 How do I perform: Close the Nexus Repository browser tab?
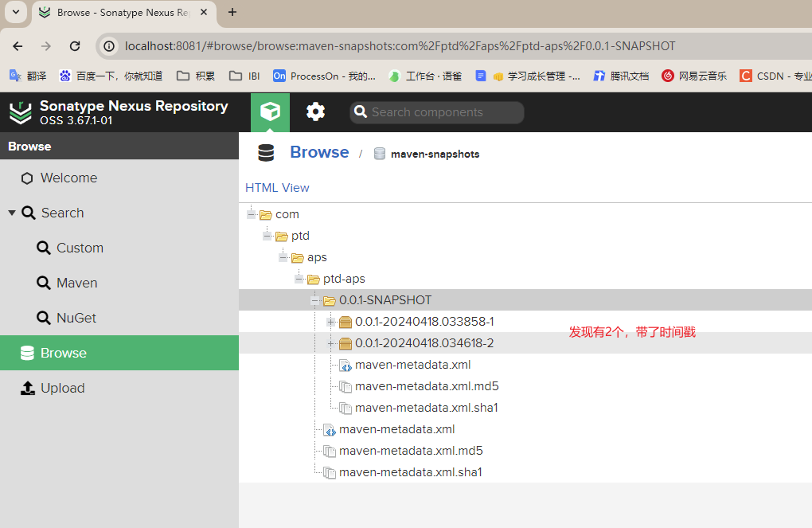(204, 12)
